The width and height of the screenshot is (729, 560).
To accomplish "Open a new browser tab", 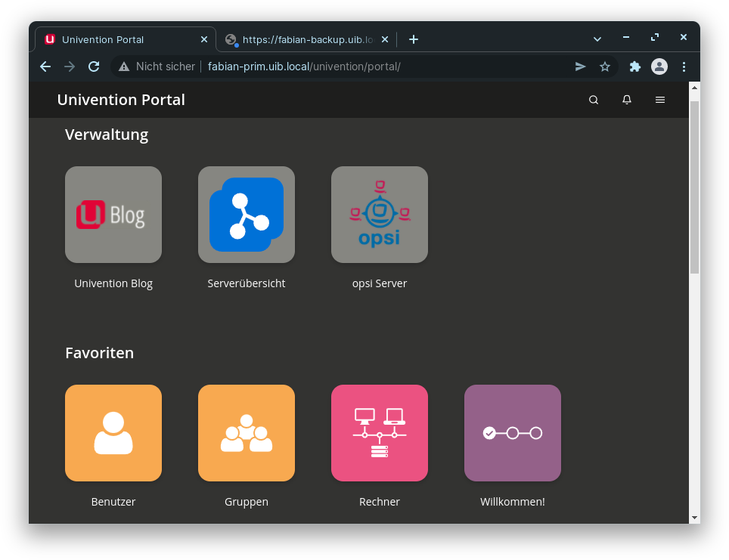I will [x=414, y=39].
